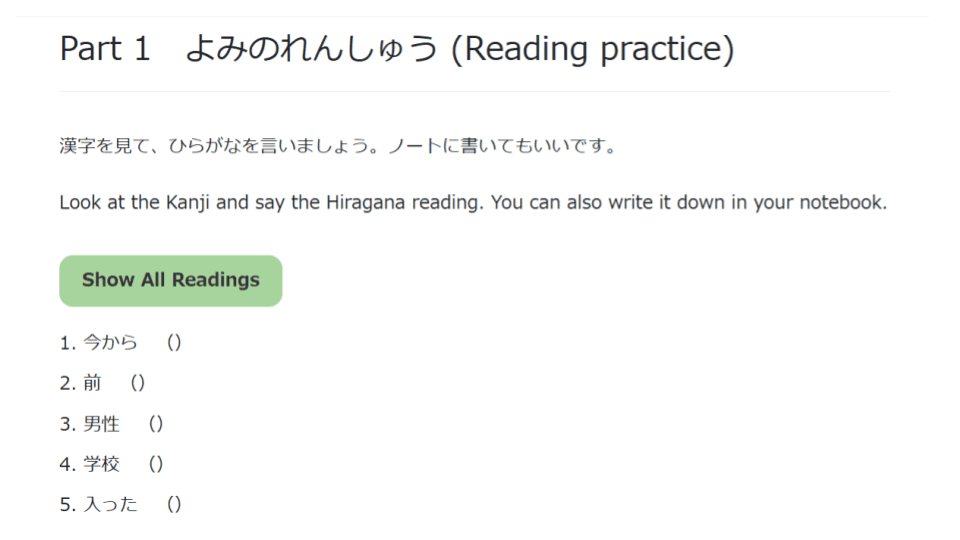Click the list number "5."
Screen dimensions: 960x540
67,505
